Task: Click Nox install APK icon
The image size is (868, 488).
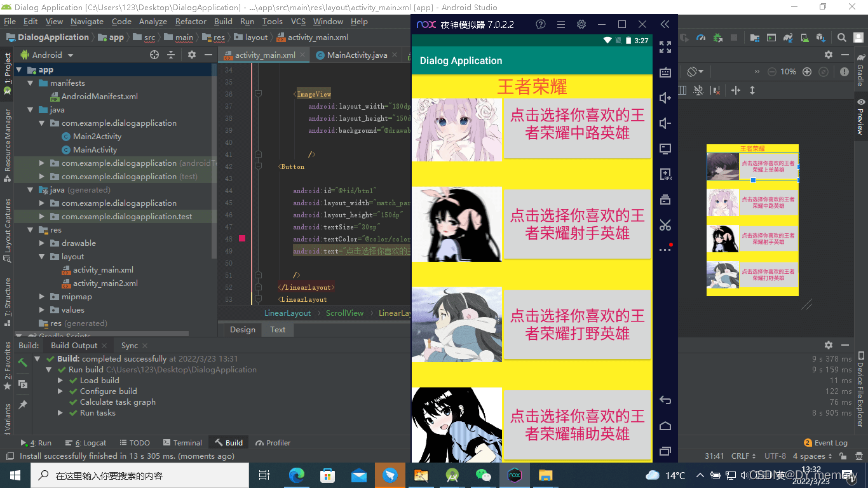Action: tap(665, 174)
